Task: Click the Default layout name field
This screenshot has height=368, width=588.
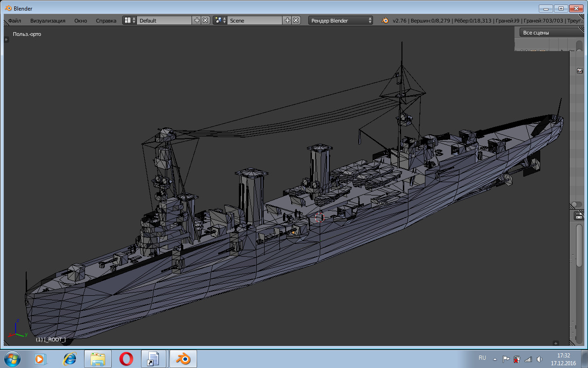Action: click(164, 20)
